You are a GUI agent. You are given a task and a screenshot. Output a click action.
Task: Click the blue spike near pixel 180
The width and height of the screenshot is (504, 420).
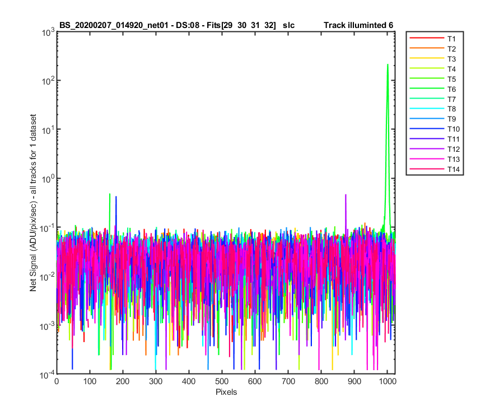pos(116,212)
